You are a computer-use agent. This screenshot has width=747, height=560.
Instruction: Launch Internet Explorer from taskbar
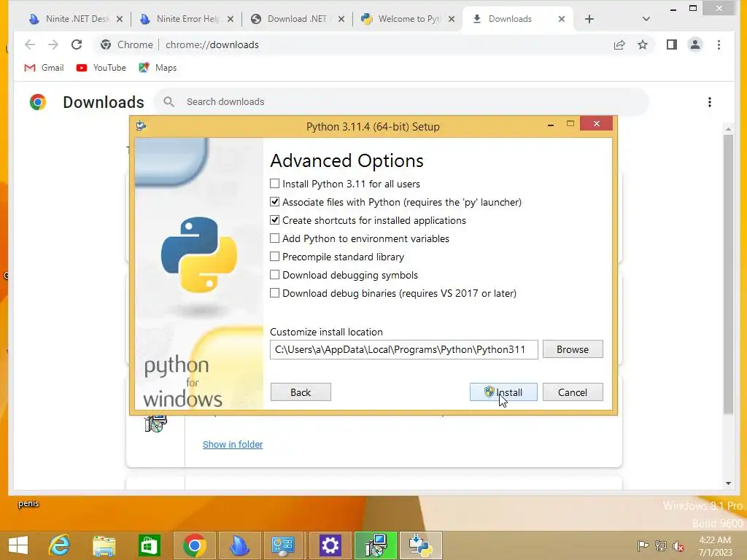pos(60,545)
